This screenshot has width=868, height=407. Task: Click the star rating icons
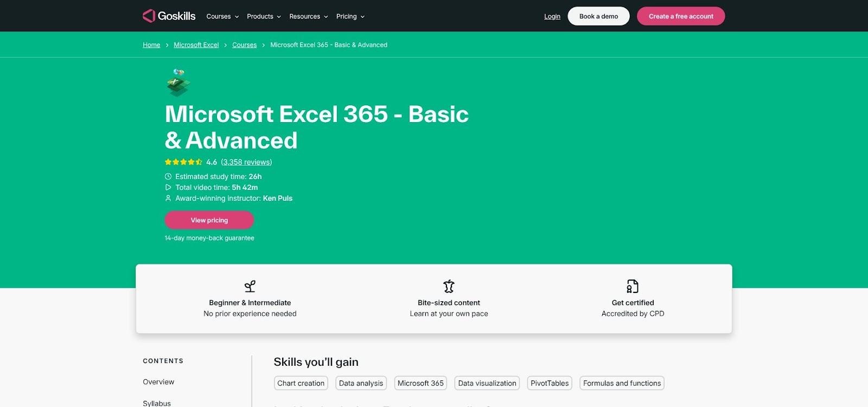point(183,162)
